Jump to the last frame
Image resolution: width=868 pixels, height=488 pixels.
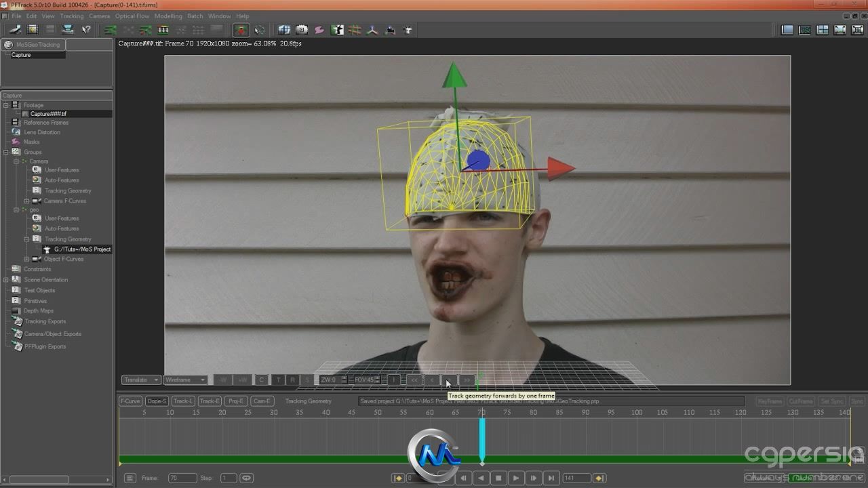pos(551,478)
